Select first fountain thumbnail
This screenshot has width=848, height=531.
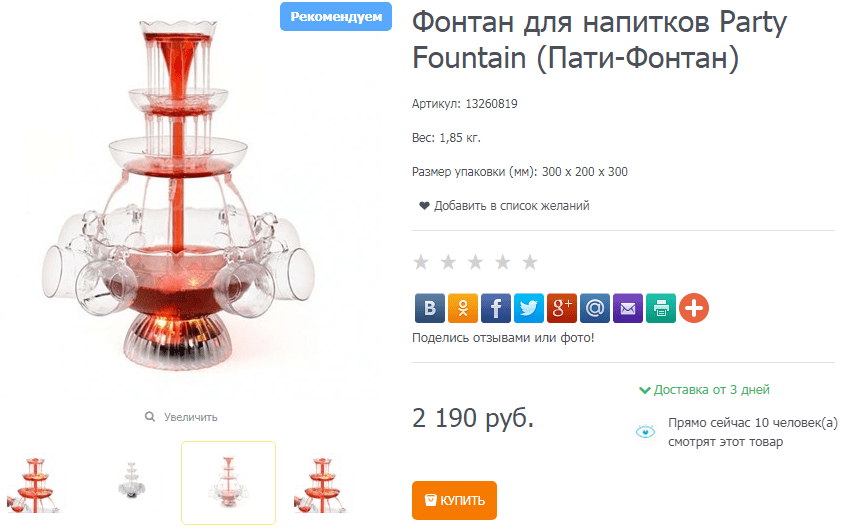pyautogui.click(x=35, y=484)
